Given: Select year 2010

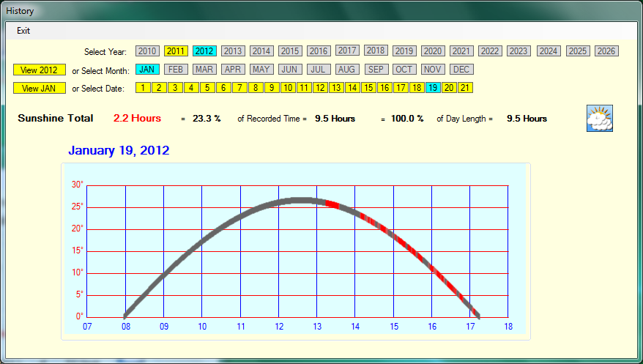Looking at the screenshot, I should pos(147,51).
